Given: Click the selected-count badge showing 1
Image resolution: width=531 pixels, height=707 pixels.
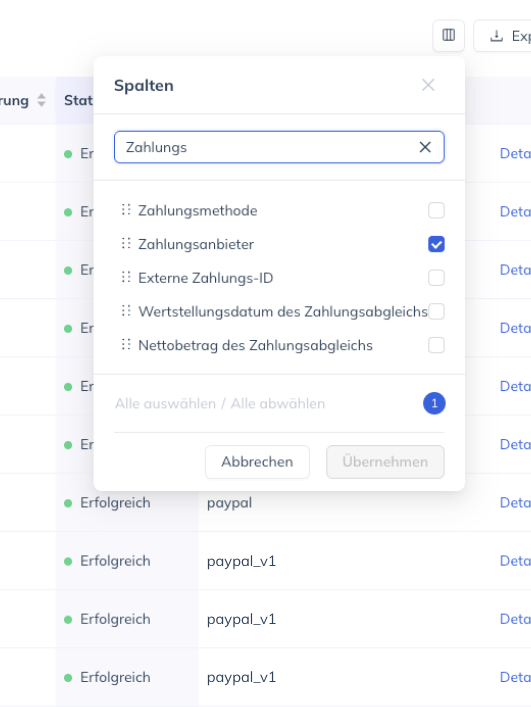Looking at the screenshot, I should coord(434,403).
